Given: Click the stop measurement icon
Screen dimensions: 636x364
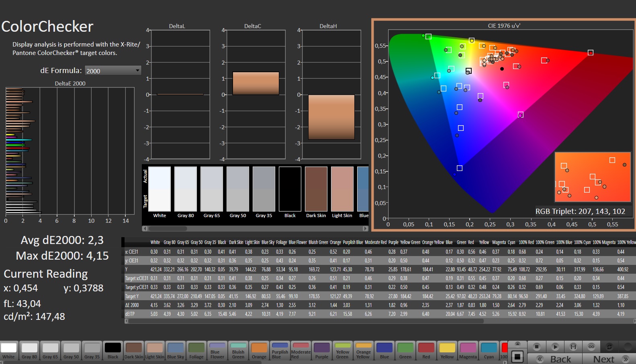Looking at the screenshot, I should coord(536,346).
